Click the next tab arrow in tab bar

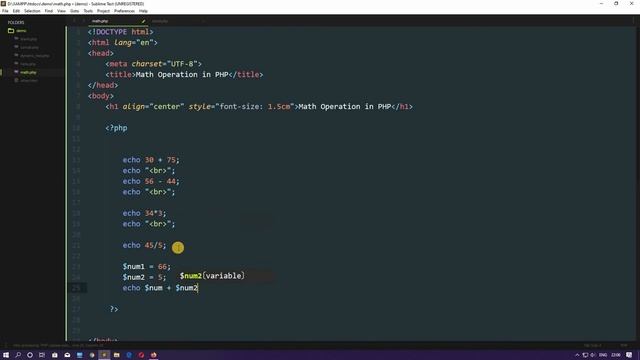click(83, 21)
